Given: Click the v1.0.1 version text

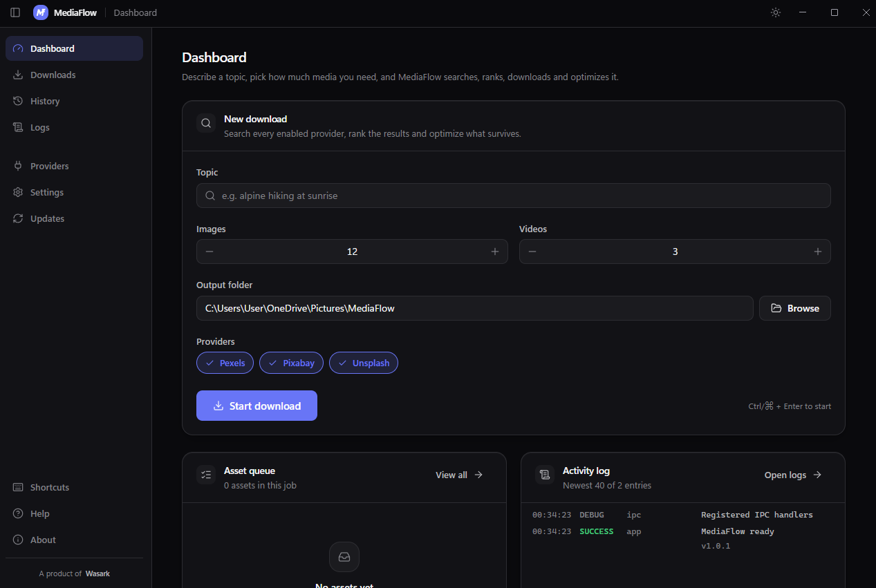Looking at the screenshot, I should [716, 546].
